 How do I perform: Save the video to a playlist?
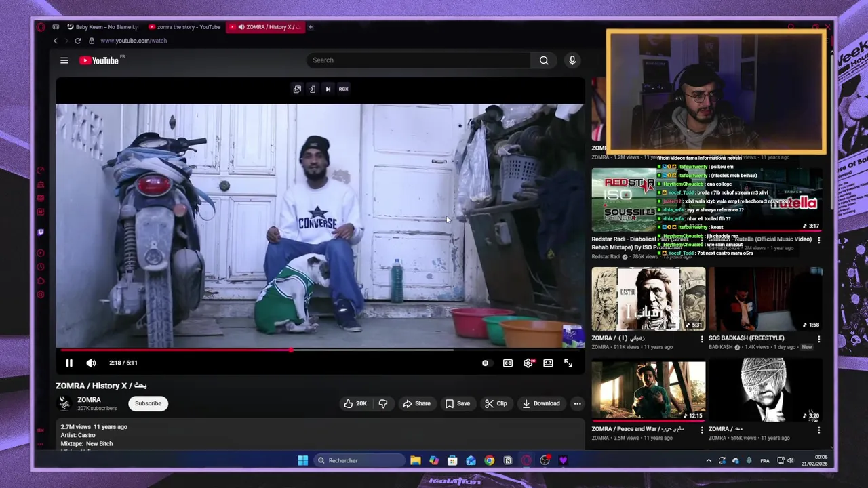[458, 403]
